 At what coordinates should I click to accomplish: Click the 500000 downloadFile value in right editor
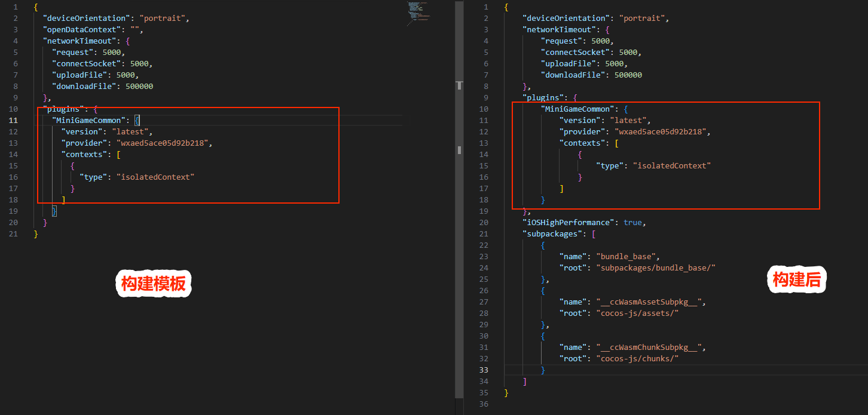point(628,75)
